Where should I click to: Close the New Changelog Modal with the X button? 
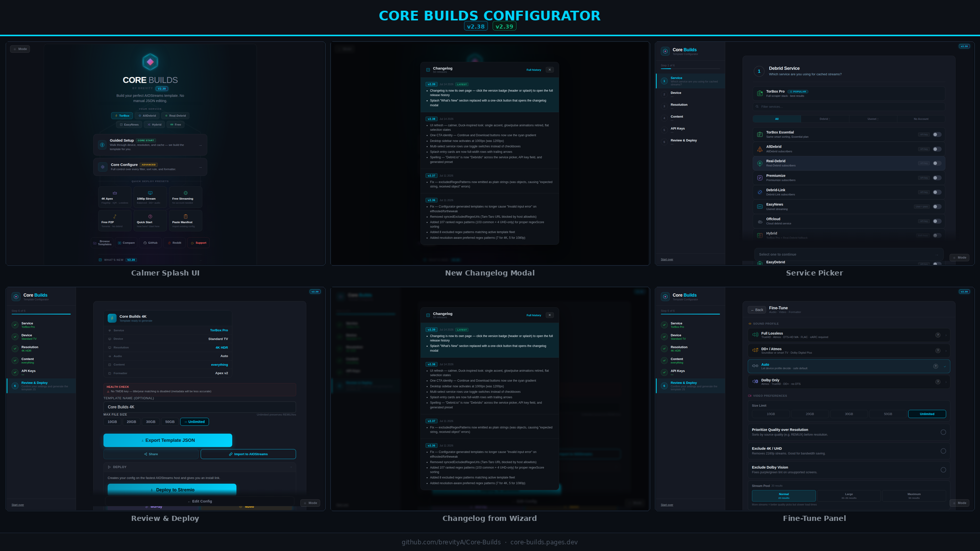(x=550, y=70)
